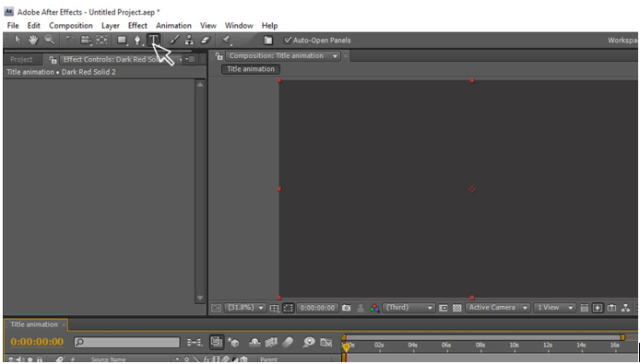This screenshot has width=640, height=364.
Task: Select the Eraser tool
Action: (206, 40)
